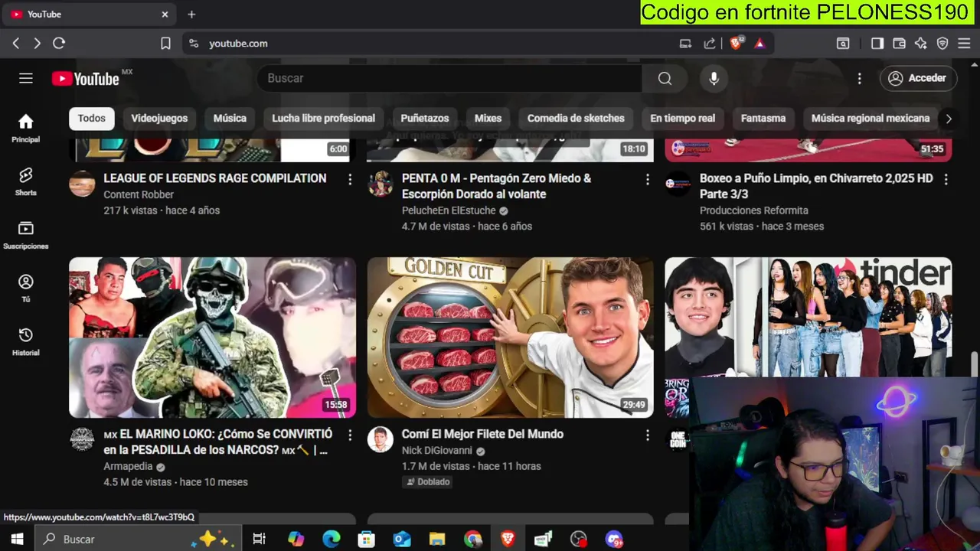Start voice search with microphone icon
The height and width of the screenshot is (551, 980).
(x=714, y=78)
